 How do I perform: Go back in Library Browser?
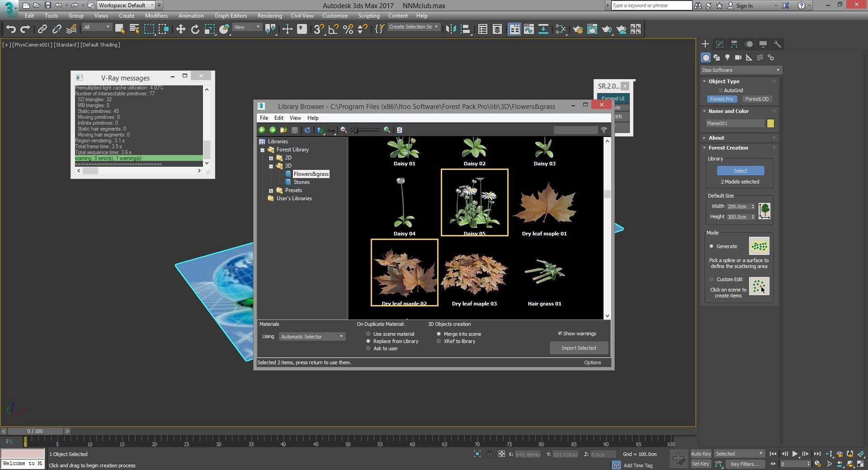pos(262,130)
